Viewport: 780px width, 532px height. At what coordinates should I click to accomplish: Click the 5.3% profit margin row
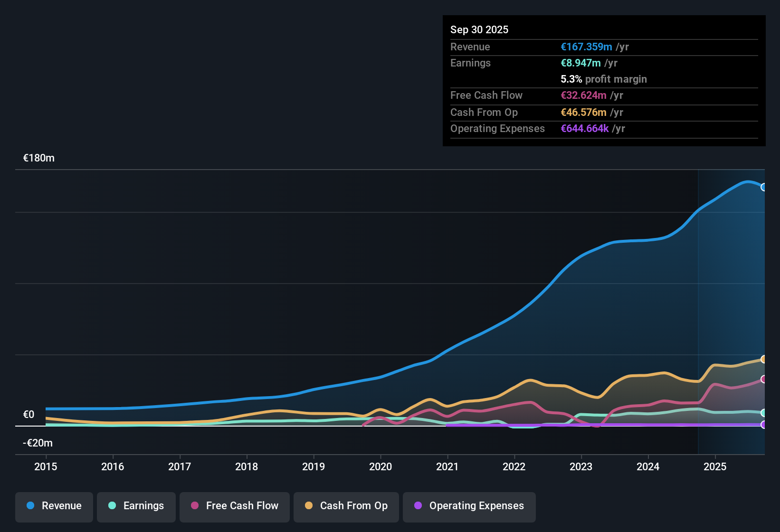[603, 79]
